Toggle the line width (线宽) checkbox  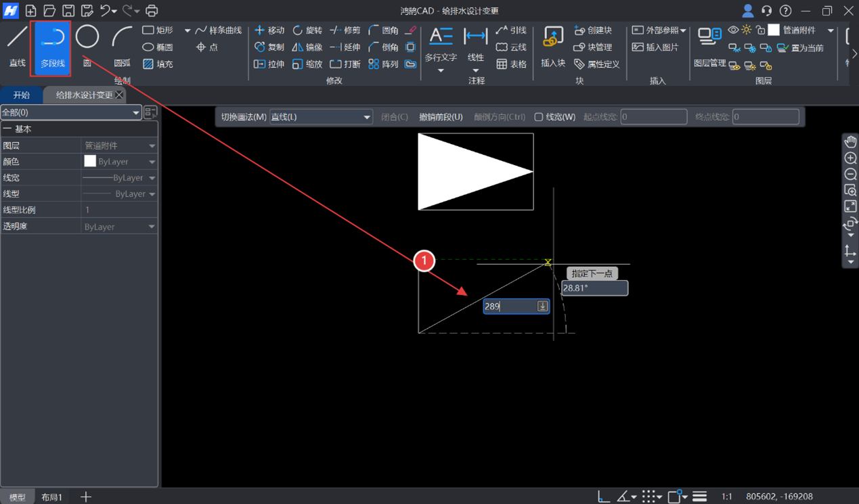539,117
